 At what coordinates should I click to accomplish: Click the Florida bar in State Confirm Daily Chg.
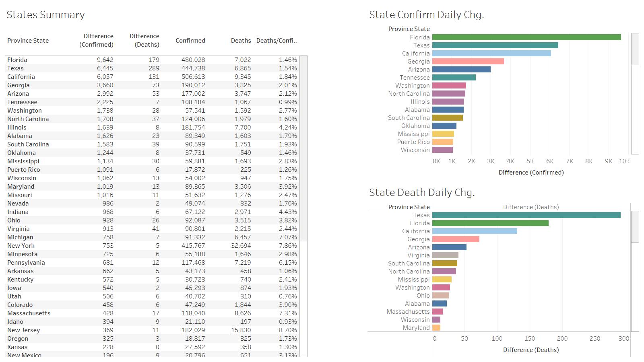526,37
